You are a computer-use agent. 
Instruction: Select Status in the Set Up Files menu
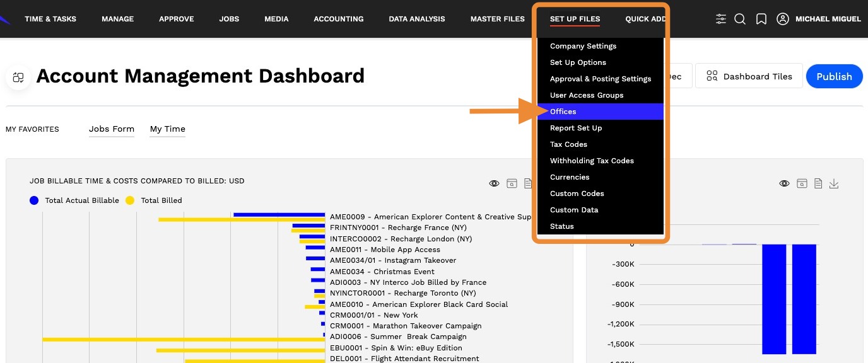click(x=600, y=226)
